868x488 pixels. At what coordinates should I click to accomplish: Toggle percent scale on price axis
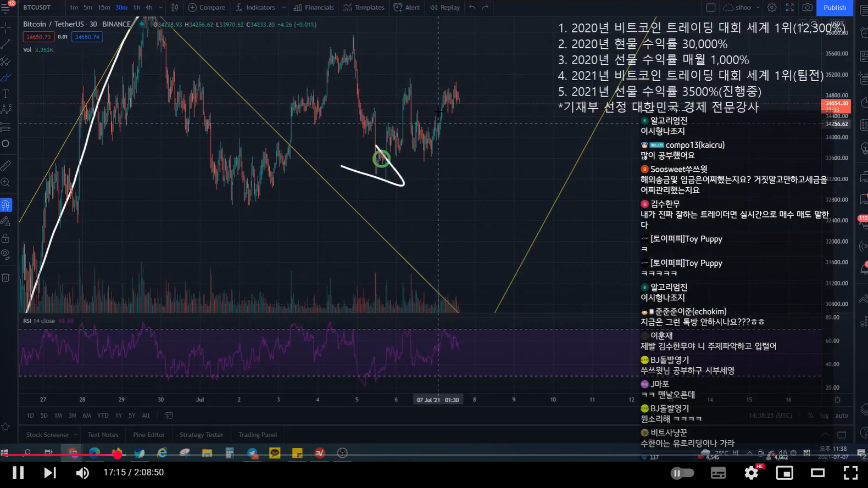click(x=810, y=416)
